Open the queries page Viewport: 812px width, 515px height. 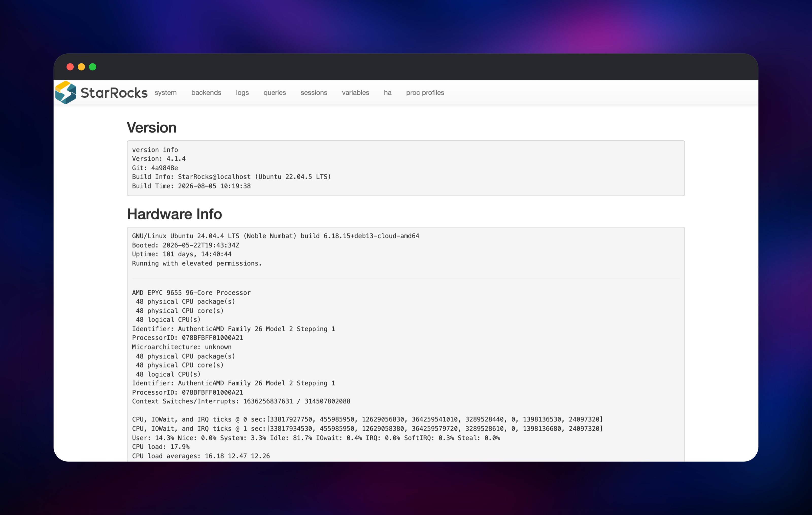[275, 93]
